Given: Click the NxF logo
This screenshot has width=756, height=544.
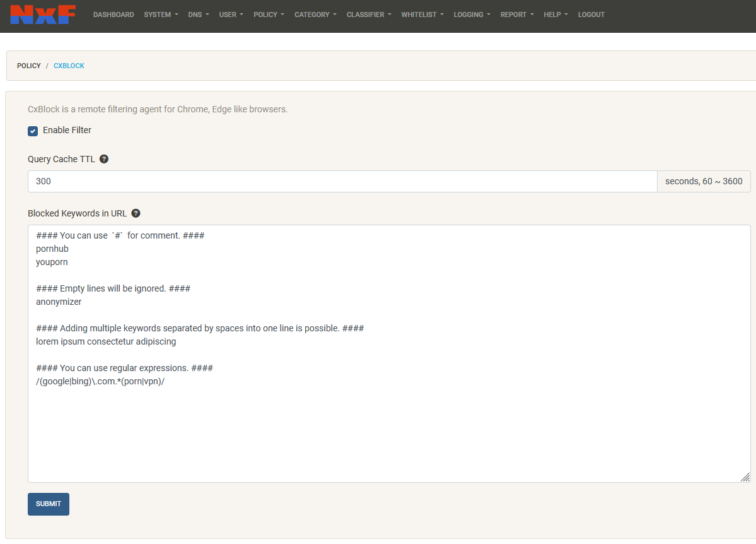Looking at the screenshot, I should point(43,15).
